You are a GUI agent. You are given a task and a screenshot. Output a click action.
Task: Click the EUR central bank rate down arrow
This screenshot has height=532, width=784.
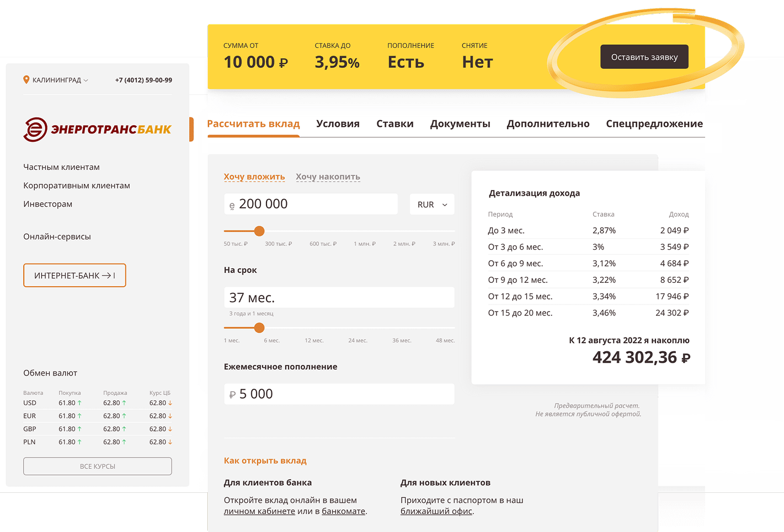pos(170,416)
